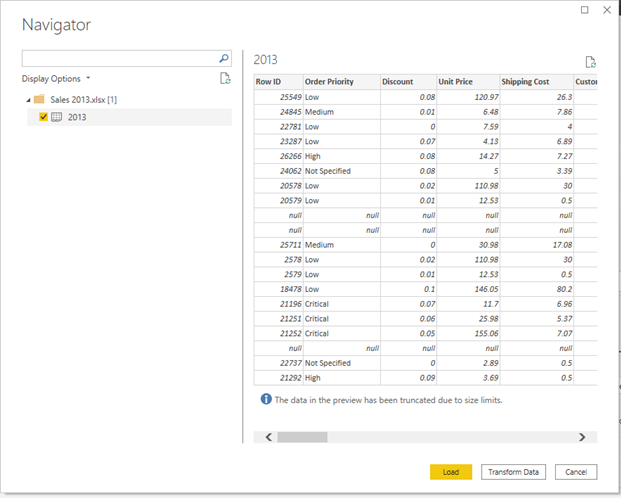This screenshot has height=498, width=621.
Task: Select the Sales 2013.xlsx [1] file entry
Action: coord(84,99)
